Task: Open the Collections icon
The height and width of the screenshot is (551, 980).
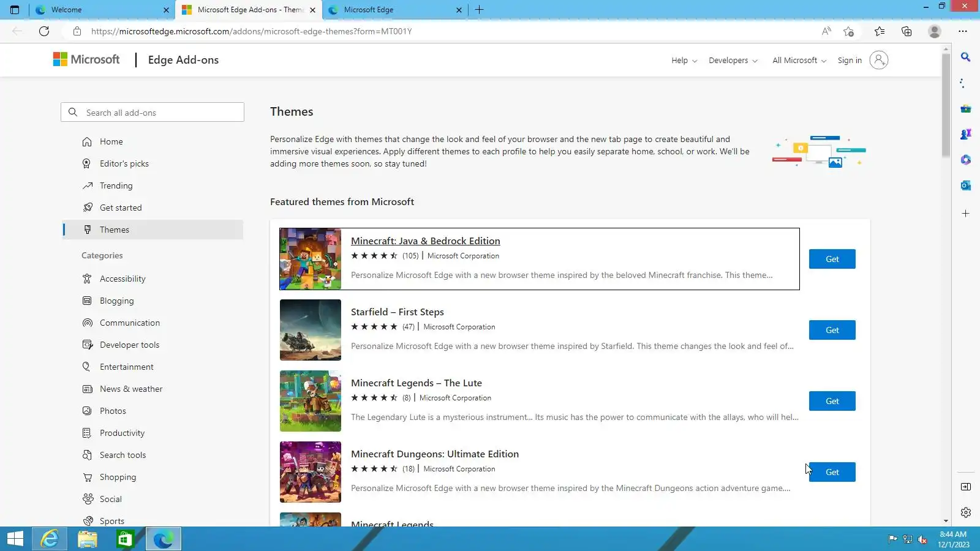Action: [907, 31]
